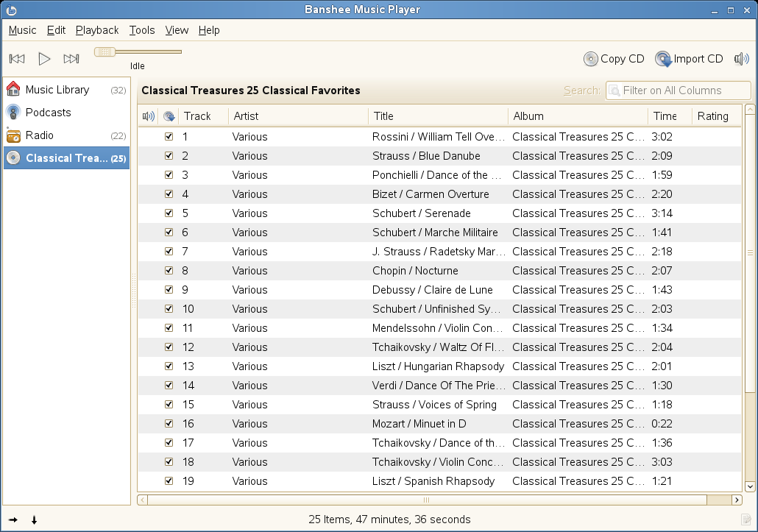The height and width of the screenshot is (532, 758).
Task: Click the vertical scrollbar down arrow
Action: point(750,486)
